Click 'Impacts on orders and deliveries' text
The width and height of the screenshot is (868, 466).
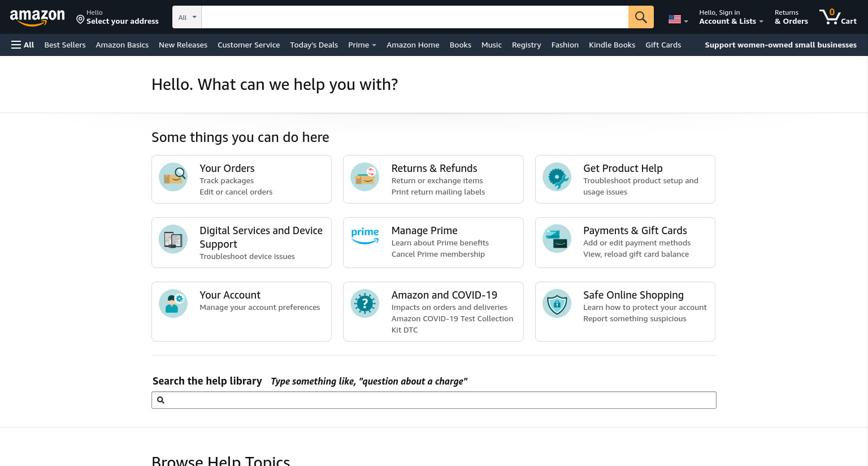[x=449, y=307]
